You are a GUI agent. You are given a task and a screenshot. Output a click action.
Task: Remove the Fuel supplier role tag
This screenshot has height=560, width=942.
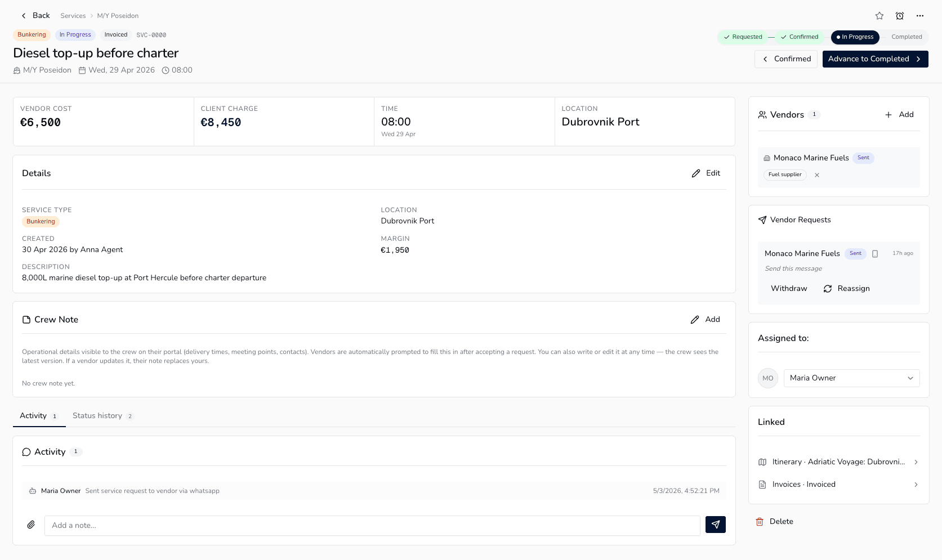point(817,175)
